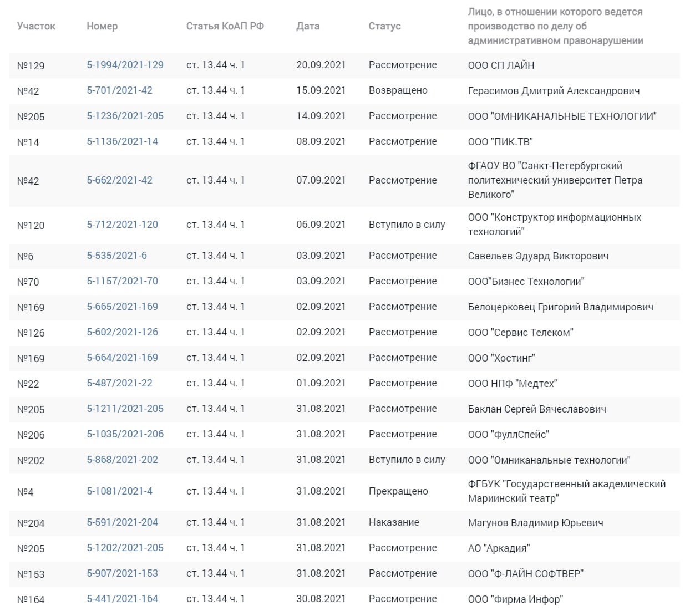690x616 pixels.
Task: Click the Статья КоАП РФ column header
Action: 225,26
